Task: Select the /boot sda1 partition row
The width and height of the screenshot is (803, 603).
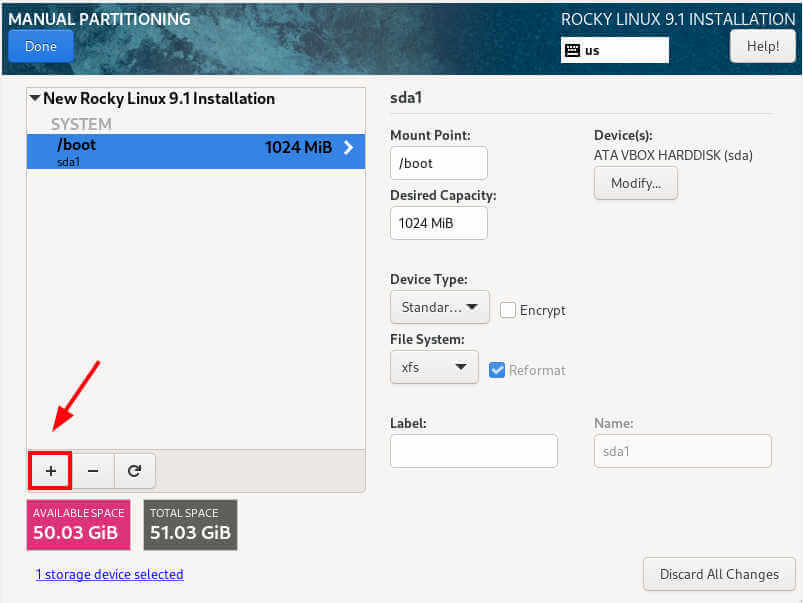Action: [x=196, y=152]
